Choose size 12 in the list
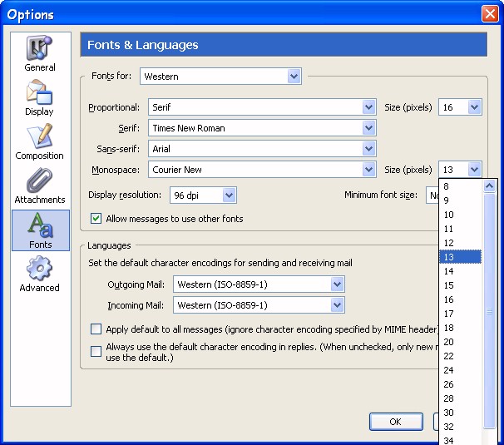Screen dimensions: 504x445 pos(460,243)
